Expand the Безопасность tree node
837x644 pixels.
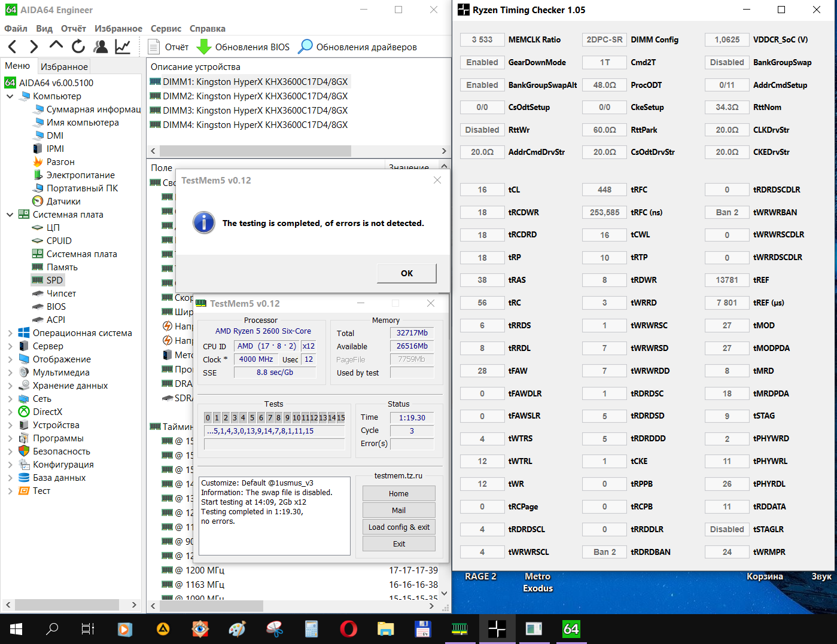pyautogui.click(x=10, y=451)
